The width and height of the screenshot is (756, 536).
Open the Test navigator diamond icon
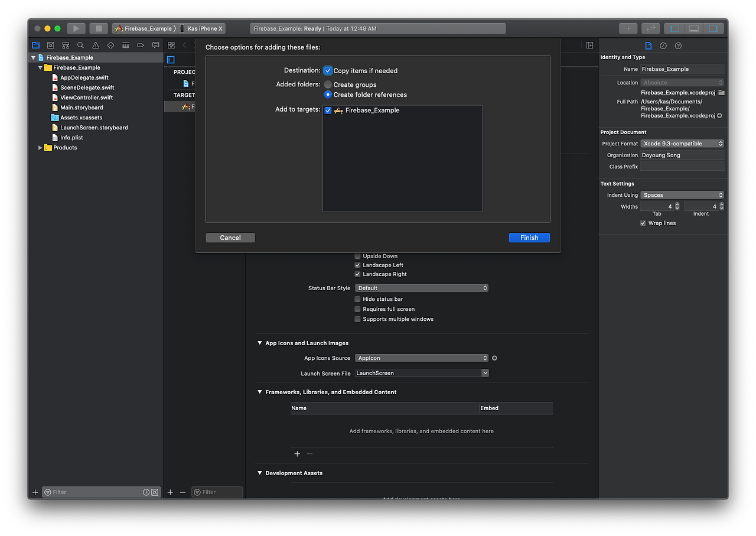pos(110,45)
